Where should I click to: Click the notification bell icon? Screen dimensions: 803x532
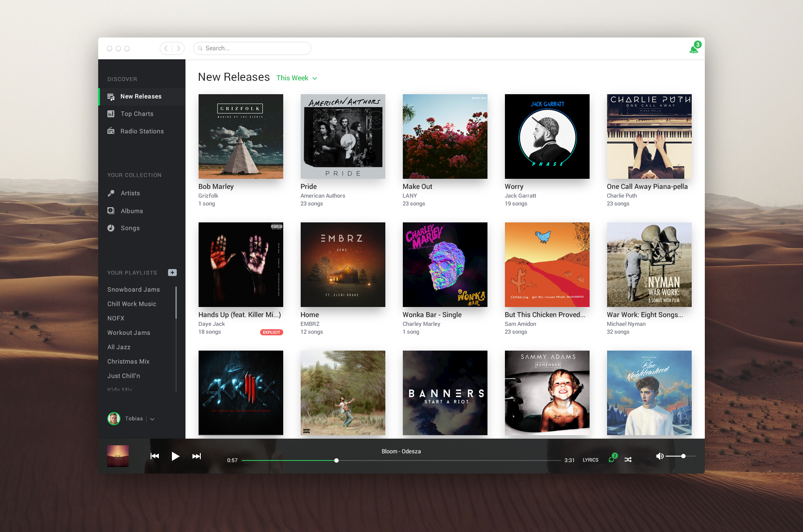[x=693, y=49]
